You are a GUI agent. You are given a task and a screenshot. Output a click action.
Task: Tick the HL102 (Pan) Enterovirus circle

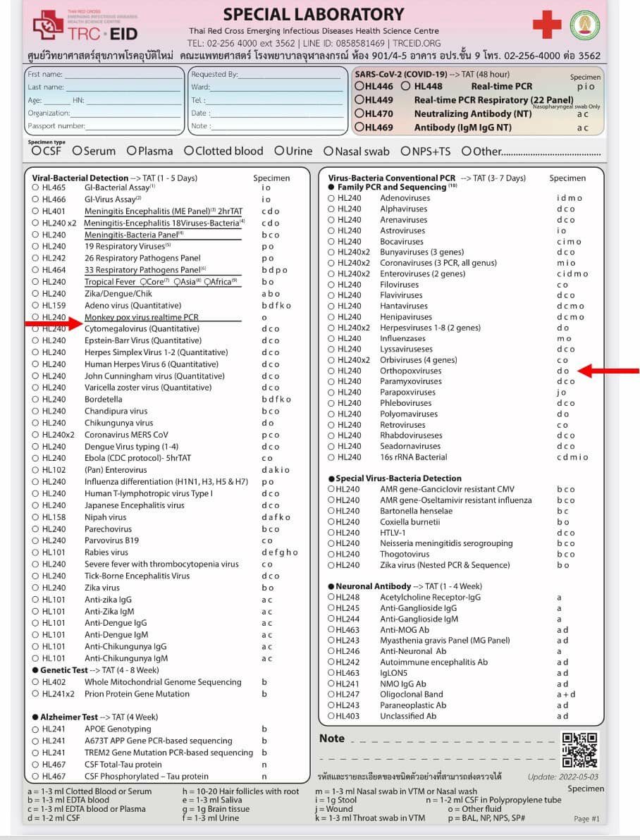[35, 470]
